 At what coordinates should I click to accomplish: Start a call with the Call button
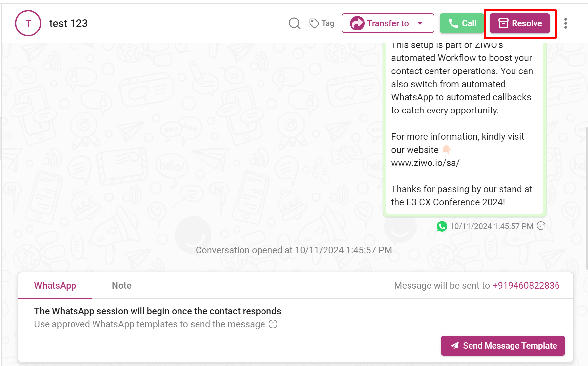click(462, 23)
